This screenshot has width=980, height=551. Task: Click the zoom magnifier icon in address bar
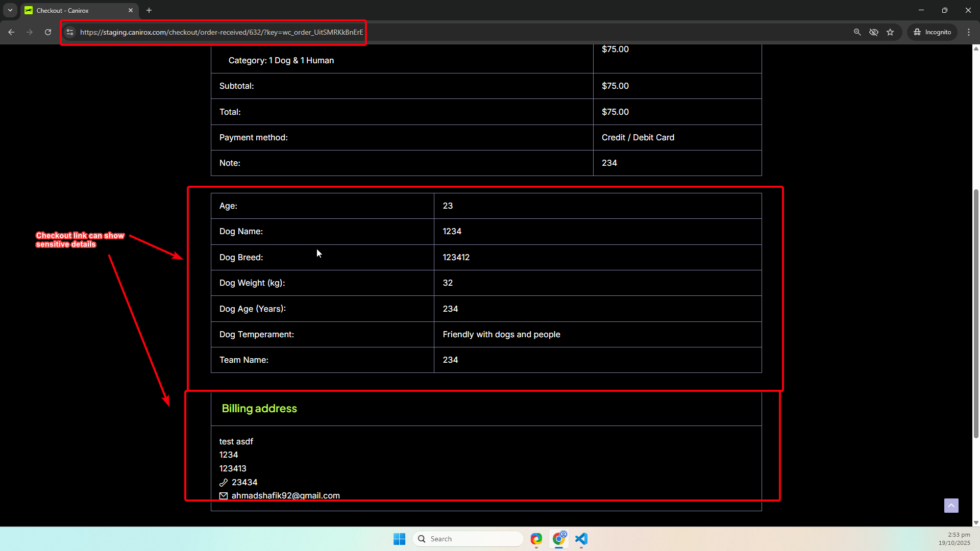pyautogui.click(x=857, y=32)
